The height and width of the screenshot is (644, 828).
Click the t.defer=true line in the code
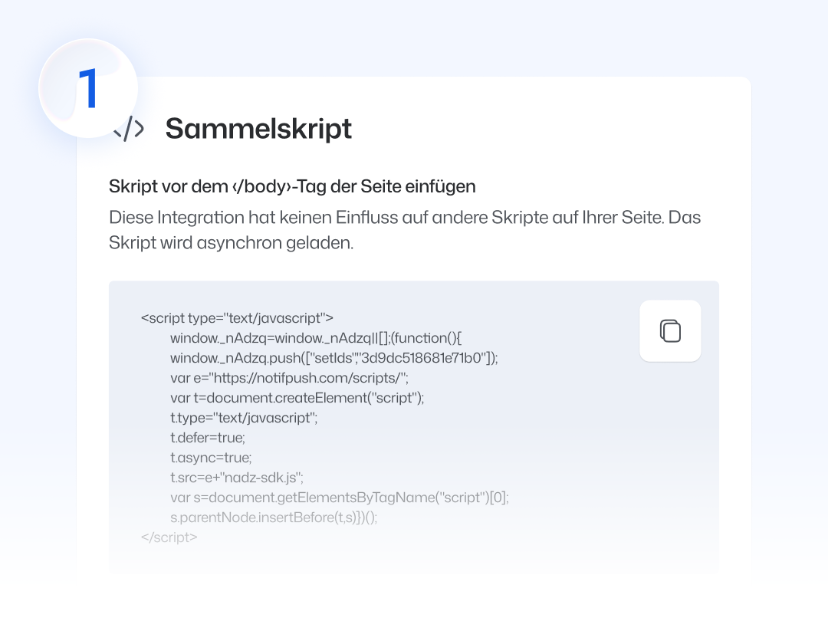point(207,438)
